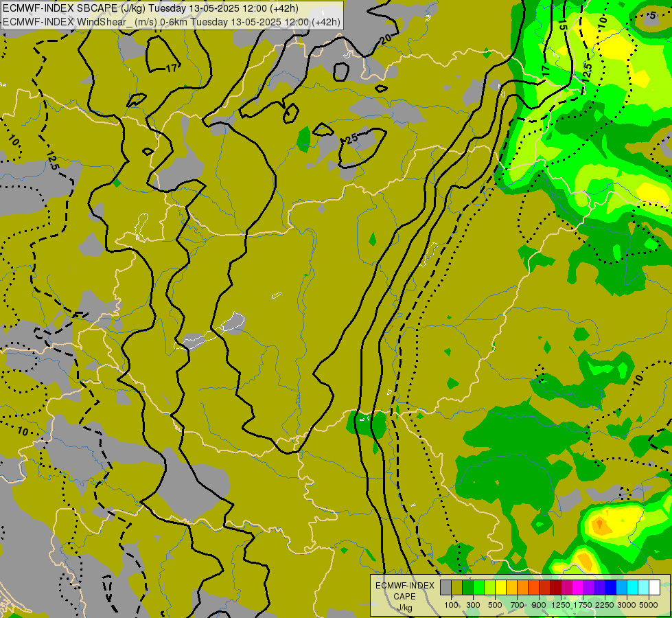This screenshot has height=618, width=672.
Task: Click the '3000' legend scale value
Action: coord(627,605)
